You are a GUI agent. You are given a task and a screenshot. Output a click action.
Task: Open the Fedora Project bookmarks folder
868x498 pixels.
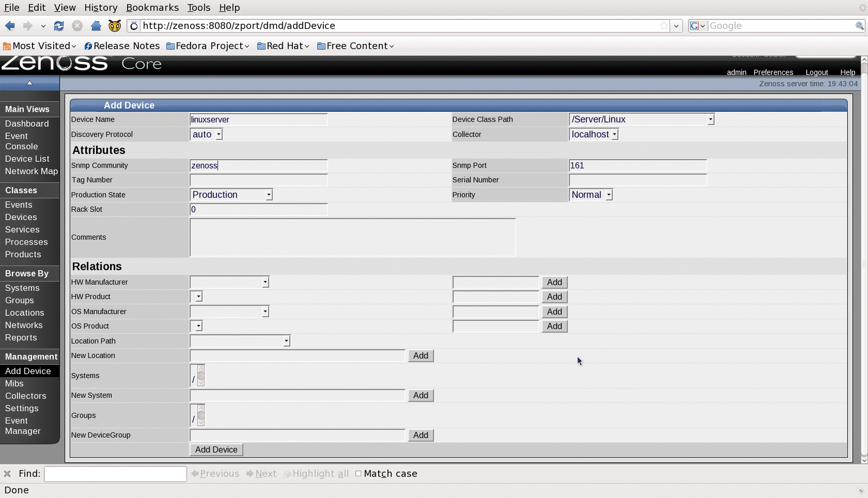point(208,46)
